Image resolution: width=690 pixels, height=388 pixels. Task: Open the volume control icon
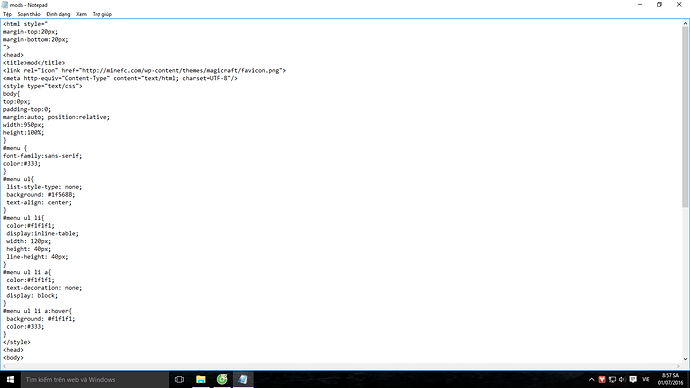tap(622, 379)
